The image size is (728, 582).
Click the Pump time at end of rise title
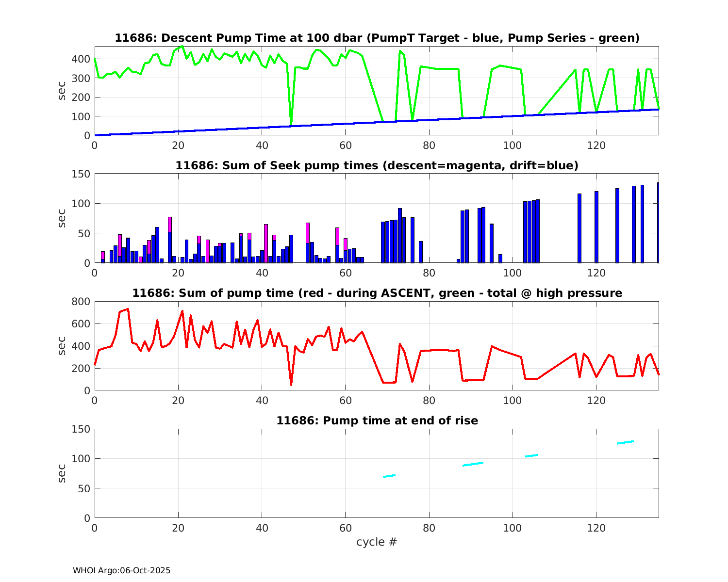click(377, 420)
